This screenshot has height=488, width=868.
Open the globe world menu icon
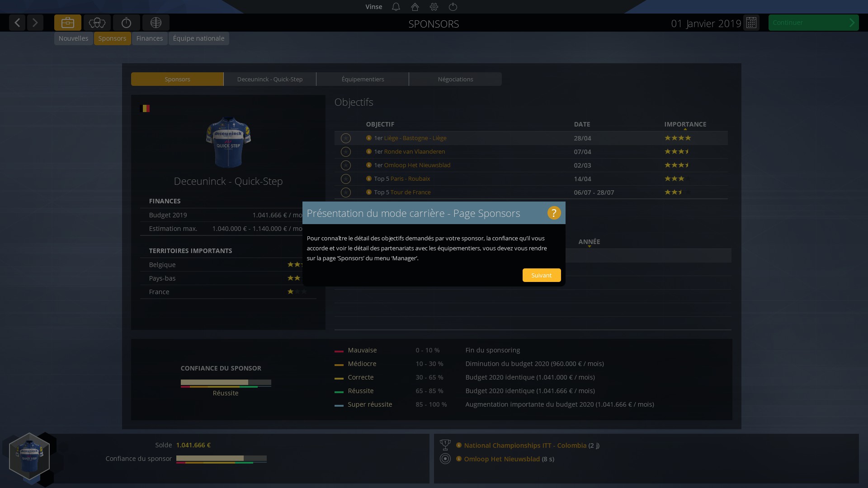tap(156, 23)
